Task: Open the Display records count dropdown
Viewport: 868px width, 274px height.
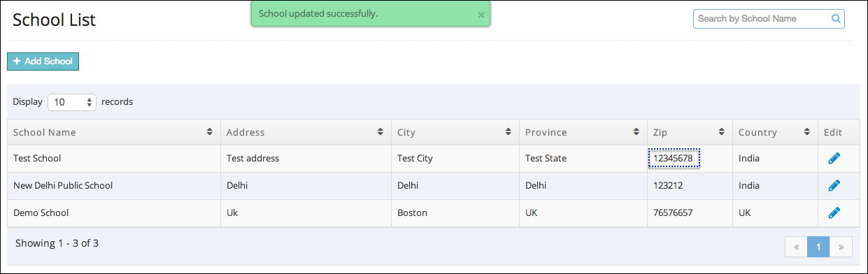Action: (72, 102)
